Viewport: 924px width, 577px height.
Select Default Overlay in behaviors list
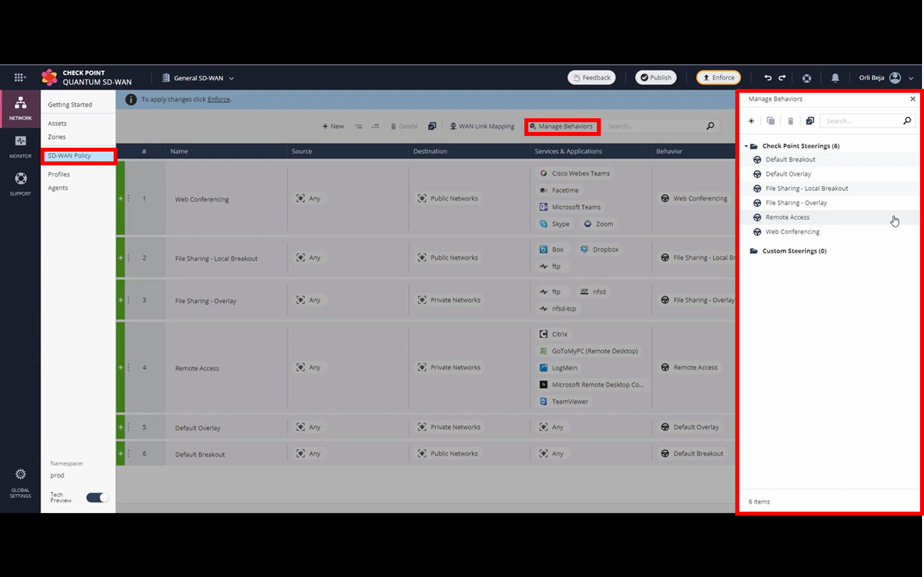[x=829, y=174]
